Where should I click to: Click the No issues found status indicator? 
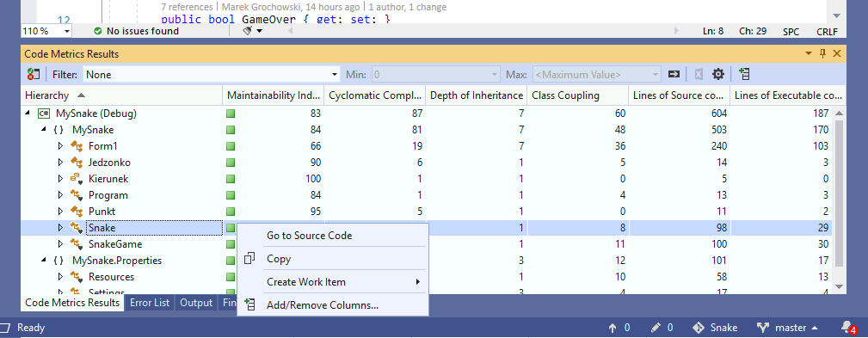(136, 32)
